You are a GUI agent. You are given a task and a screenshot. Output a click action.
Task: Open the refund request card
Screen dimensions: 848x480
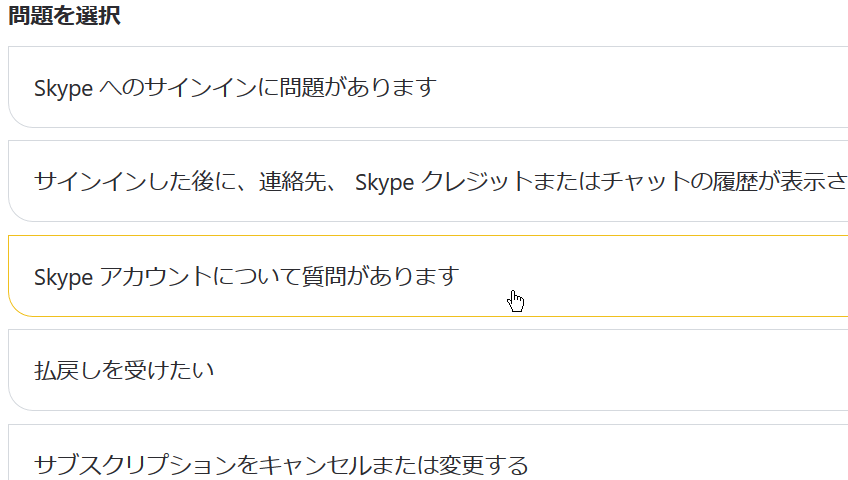pyautogui.click(x=428, y=370)
